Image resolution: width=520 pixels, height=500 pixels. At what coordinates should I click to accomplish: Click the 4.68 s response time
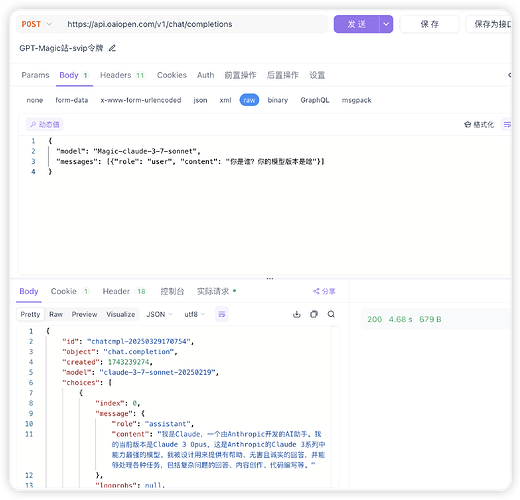pyautogui.click(x=400, y=319)
